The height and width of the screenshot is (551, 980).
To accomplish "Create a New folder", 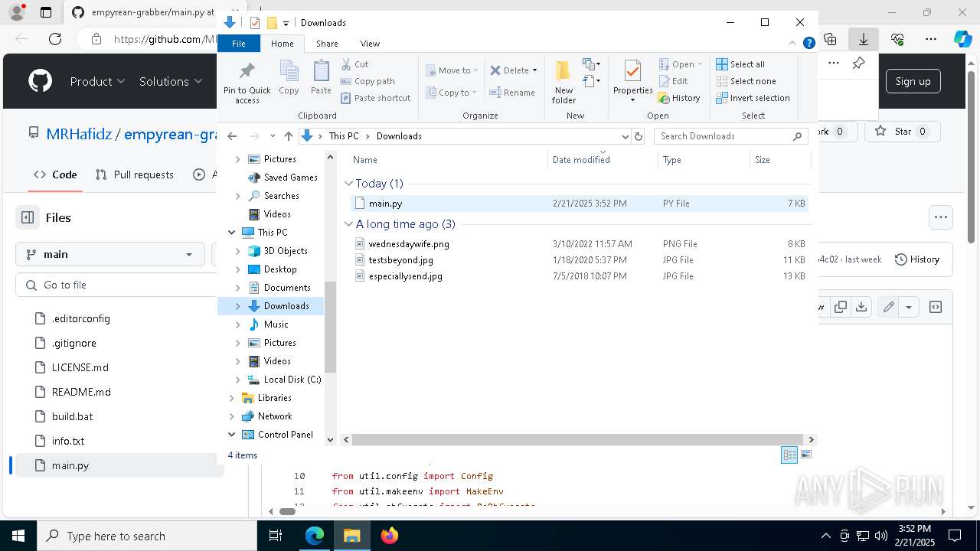I will click(563, 82).
